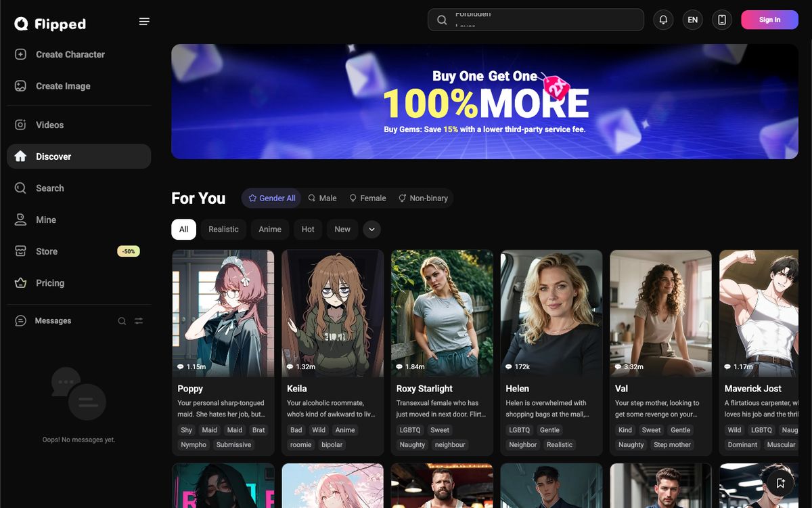Filter characters by Male
The width and height of the screenshot is (812, 508).
click(322, 198)
